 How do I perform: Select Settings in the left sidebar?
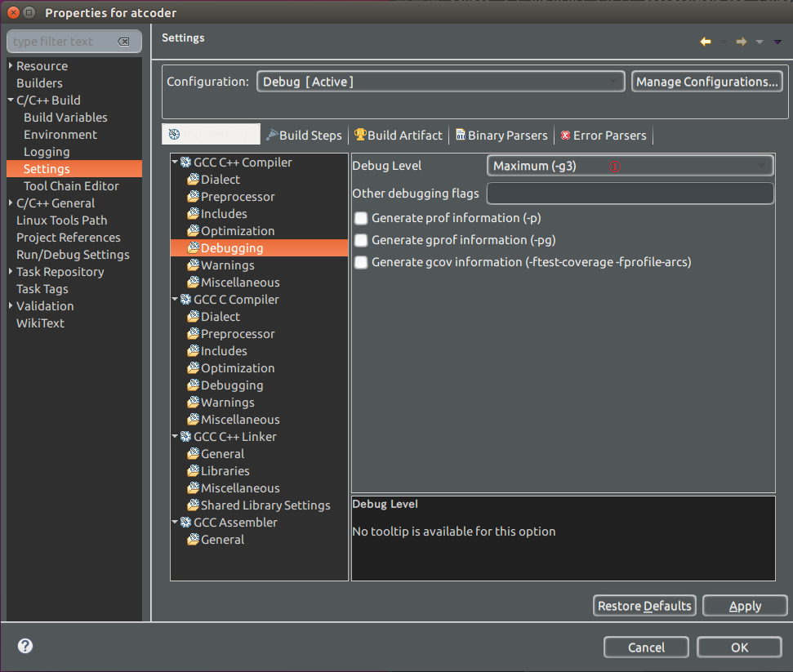pos(47,168)
